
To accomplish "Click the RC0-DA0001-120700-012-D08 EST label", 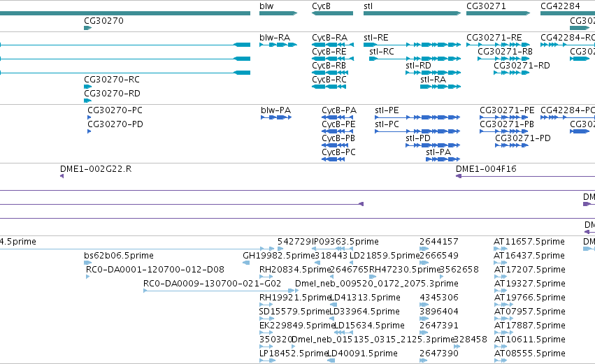I will (x=155, y=270).
